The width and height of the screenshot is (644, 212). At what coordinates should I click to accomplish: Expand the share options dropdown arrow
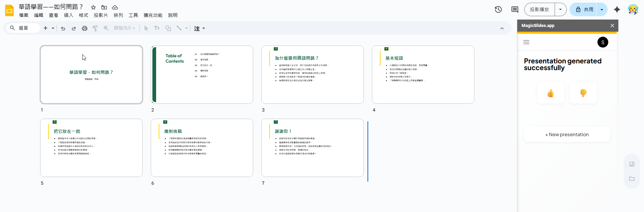[x=602, y=9]
